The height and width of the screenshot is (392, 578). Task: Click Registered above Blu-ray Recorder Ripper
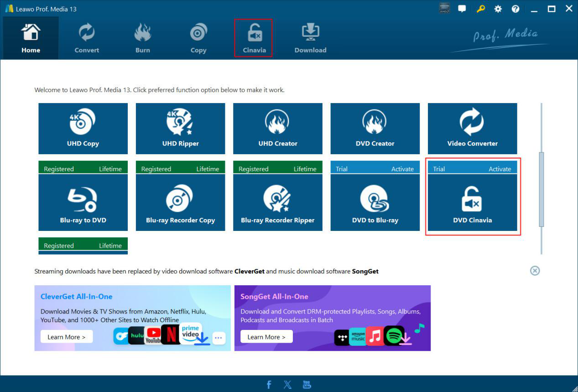(253, 169)
